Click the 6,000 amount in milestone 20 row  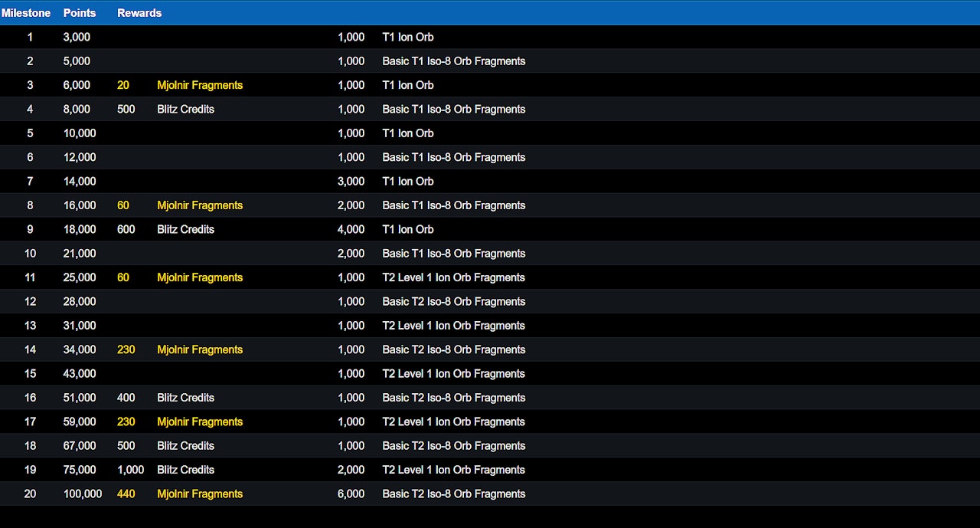point(351,494)
